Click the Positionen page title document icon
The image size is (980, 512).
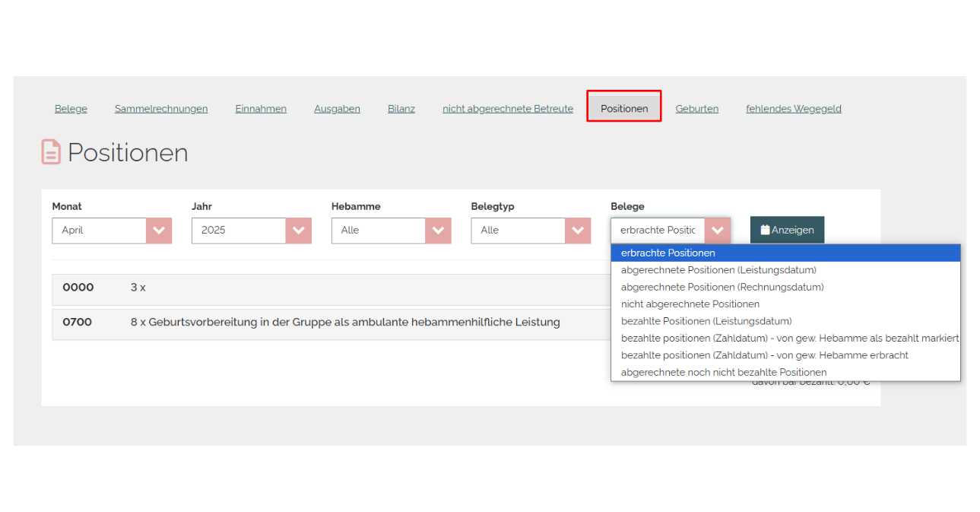click(51, 152)
